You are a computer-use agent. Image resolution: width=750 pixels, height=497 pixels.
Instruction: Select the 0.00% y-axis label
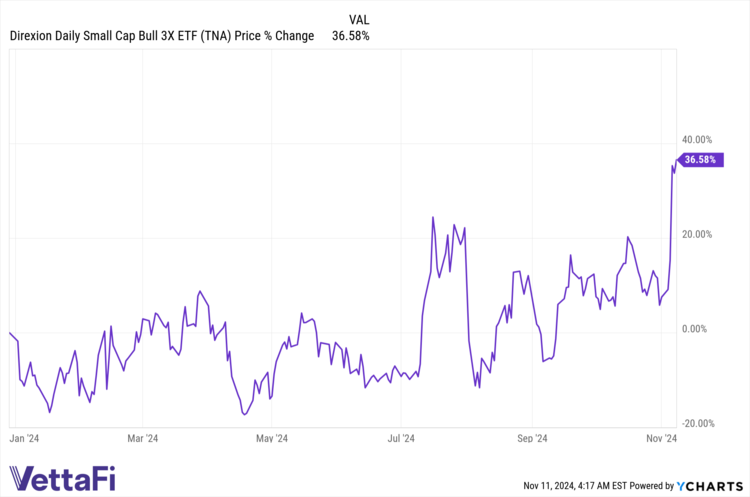click(x=698, y=328)
